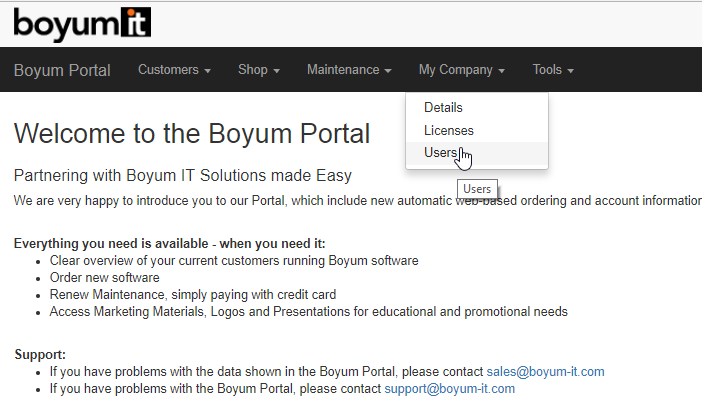
Task: Select Users from My Company menu
Action: coord(477,153)
